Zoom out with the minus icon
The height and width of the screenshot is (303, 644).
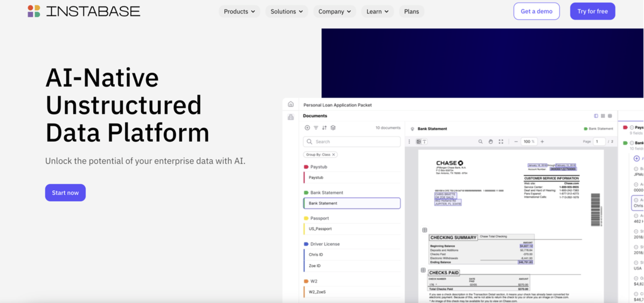coord(516,141)
